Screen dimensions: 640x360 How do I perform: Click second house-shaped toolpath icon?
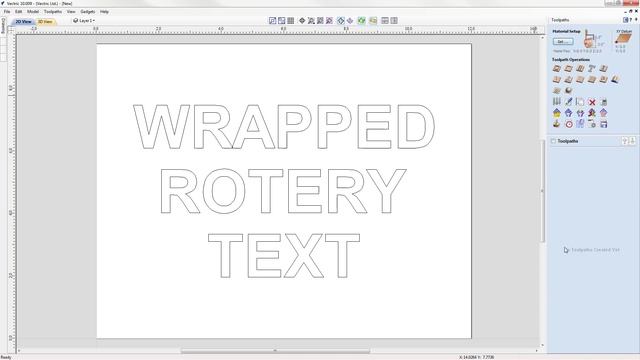click(x=569, y=113)
